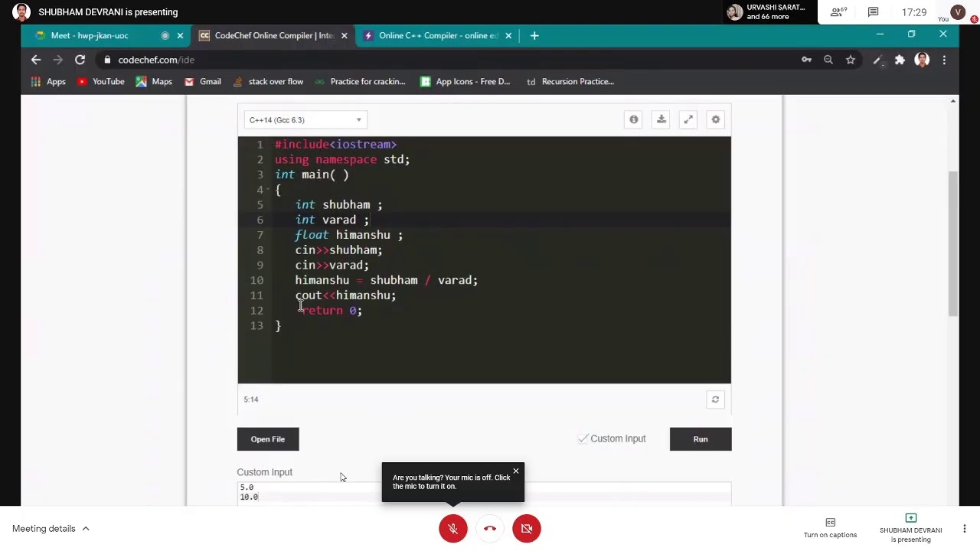Click the codechef.com/ide address bar
The width and height of the screenshot is (980, 551).
tap(156, 60)
